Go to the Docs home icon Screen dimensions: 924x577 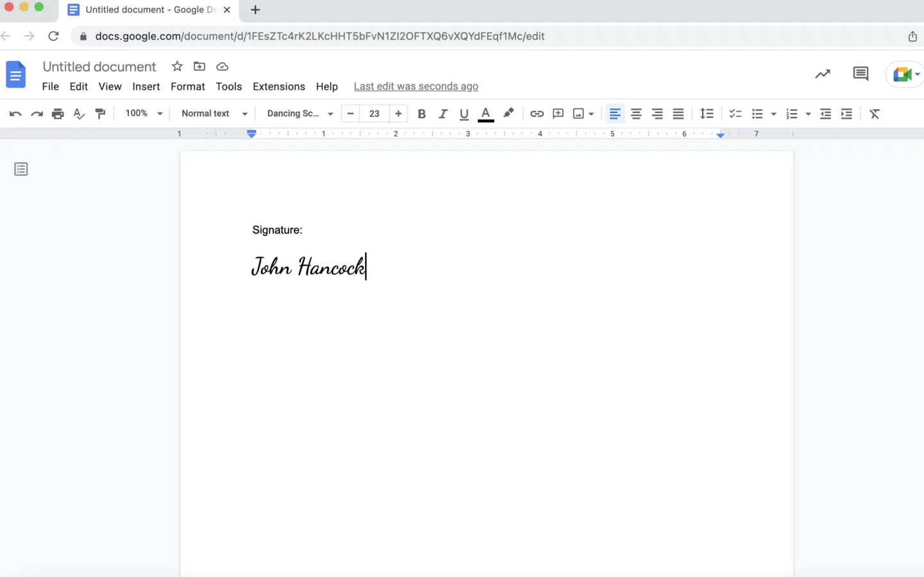pyautogui.click(x=16, y=74)
